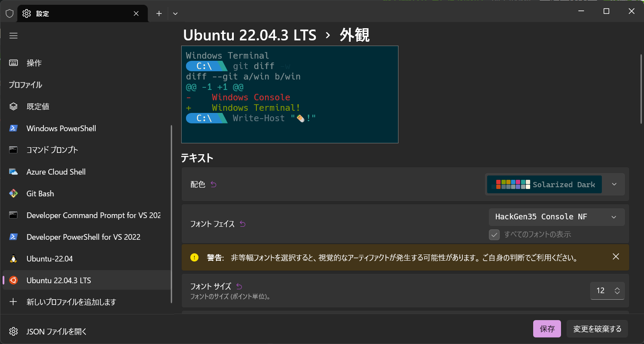The image size is (644, 344).
Task: Close the 設定 tab
Action: 136,13
